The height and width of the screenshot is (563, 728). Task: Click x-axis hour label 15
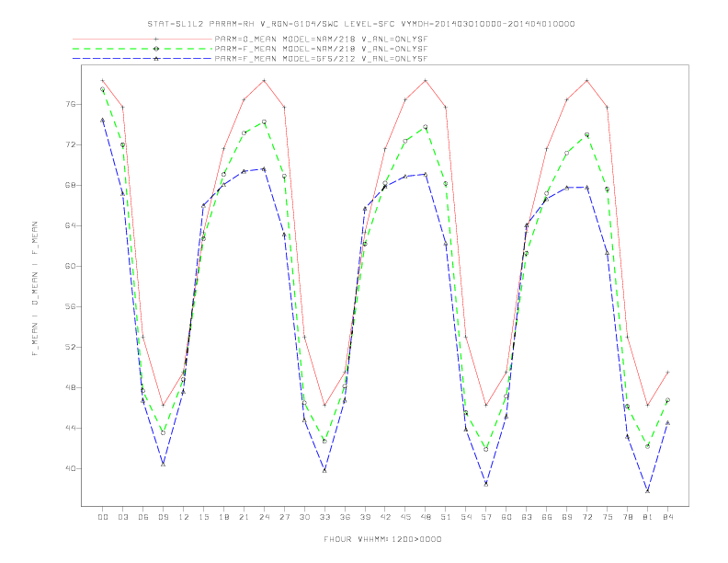(203, 517)
